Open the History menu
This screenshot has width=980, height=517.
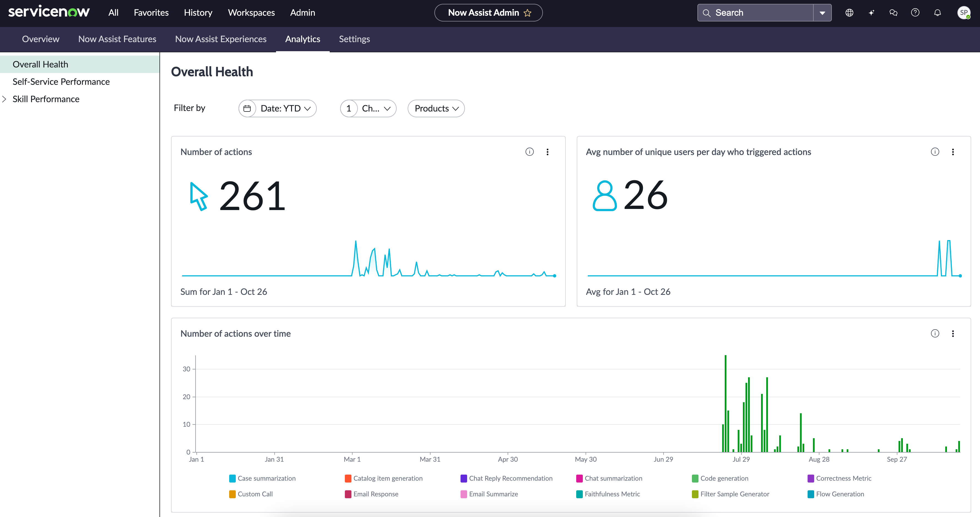198,13
